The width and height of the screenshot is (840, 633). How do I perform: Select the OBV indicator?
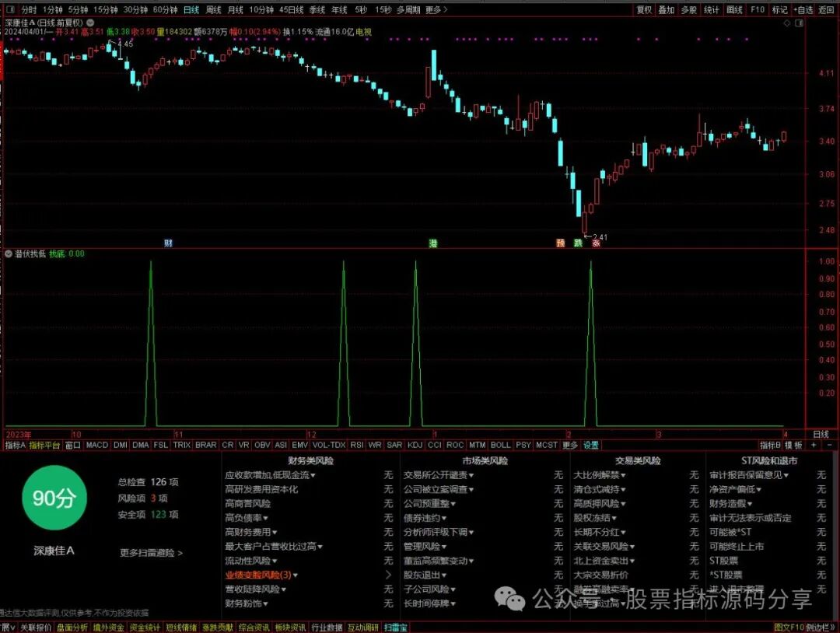coord(262,445)
